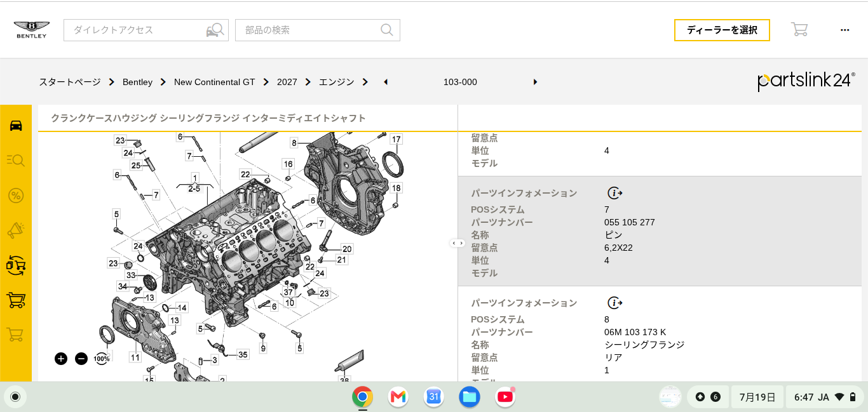Open the date 7月19日 calendar tray
Image resolution: width=868 pixels, height=412 pixels.
point(757,397)
